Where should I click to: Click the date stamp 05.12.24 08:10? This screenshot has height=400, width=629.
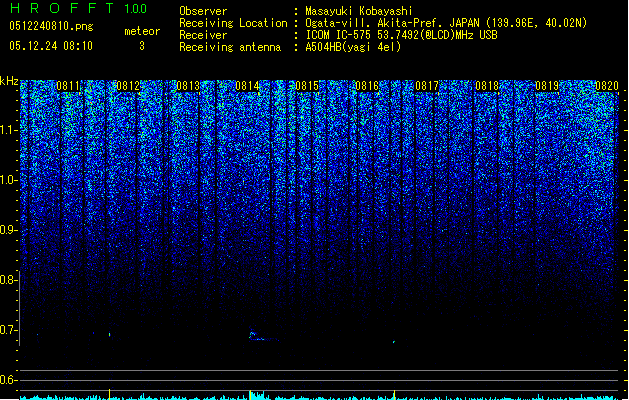[x=51, y=46]
